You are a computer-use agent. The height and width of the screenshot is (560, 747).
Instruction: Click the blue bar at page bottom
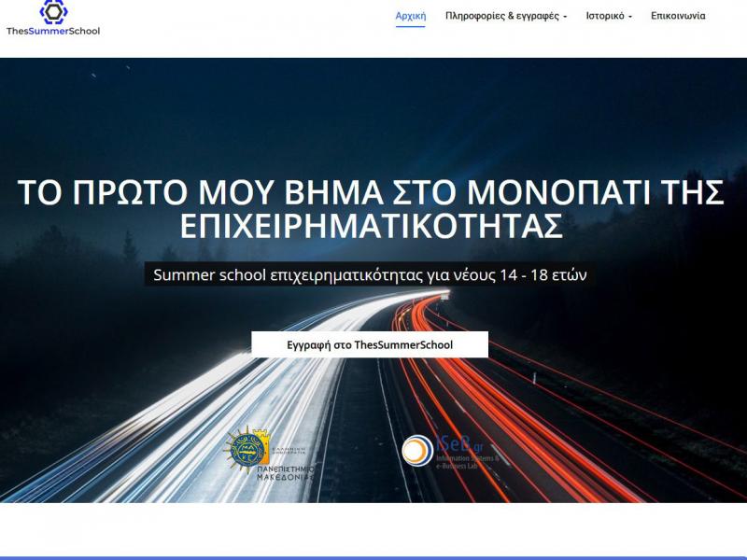pos(373,557)
